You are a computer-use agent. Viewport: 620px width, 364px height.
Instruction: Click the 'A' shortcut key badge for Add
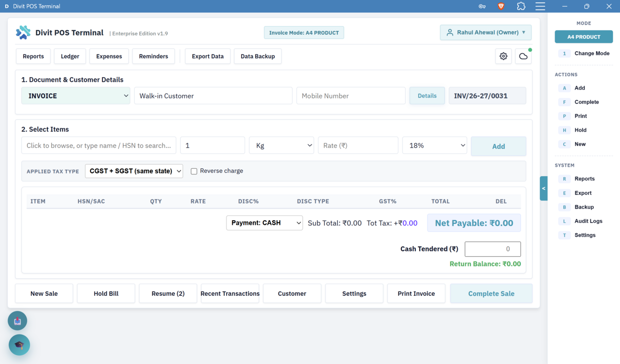pyautogui.click(x=564, y=88)
